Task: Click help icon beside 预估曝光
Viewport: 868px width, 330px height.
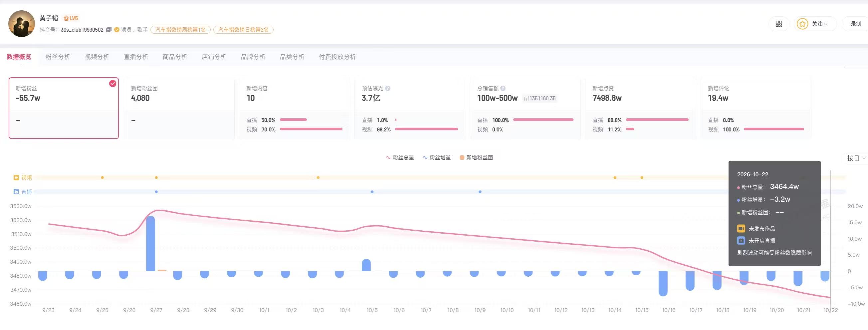Action: 387,88
